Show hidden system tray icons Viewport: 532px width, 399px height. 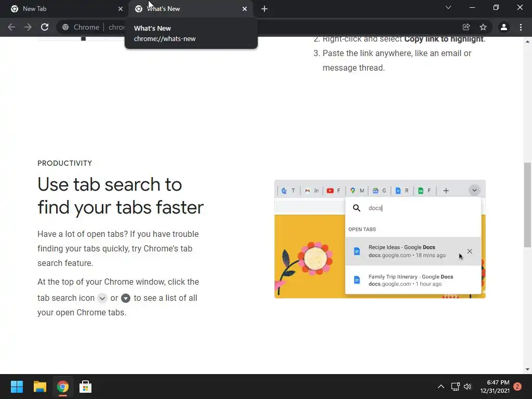coord(441,387)
